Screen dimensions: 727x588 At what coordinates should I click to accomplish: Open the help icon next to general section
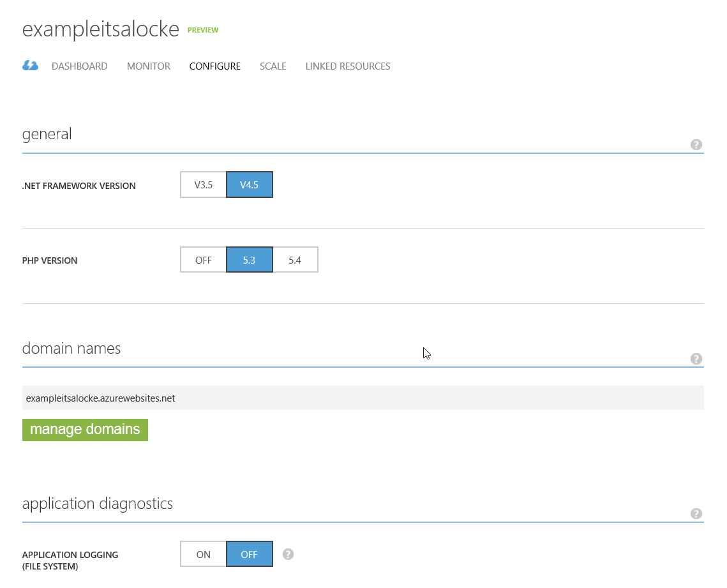[696, 145]
